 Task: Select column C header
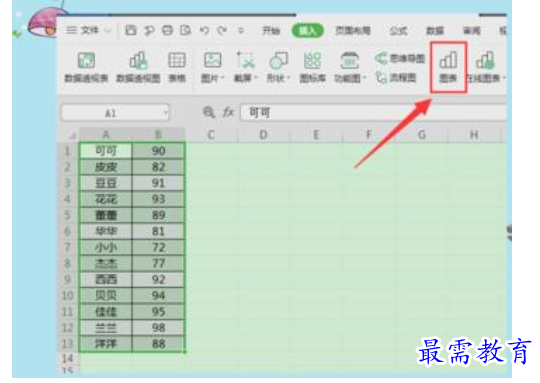click(x=211, y=135)
